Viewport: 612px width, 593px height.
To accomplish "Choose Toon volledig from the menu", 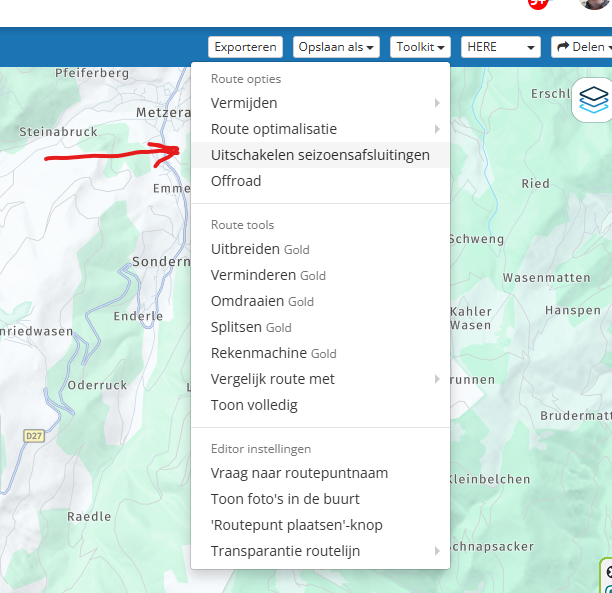I will tap(254, 405).
